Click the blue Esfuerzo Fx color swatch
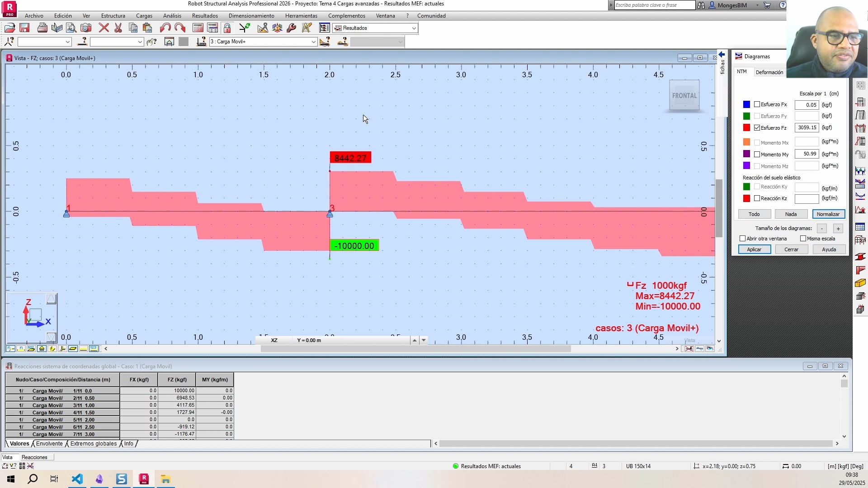 coord(746,104)
